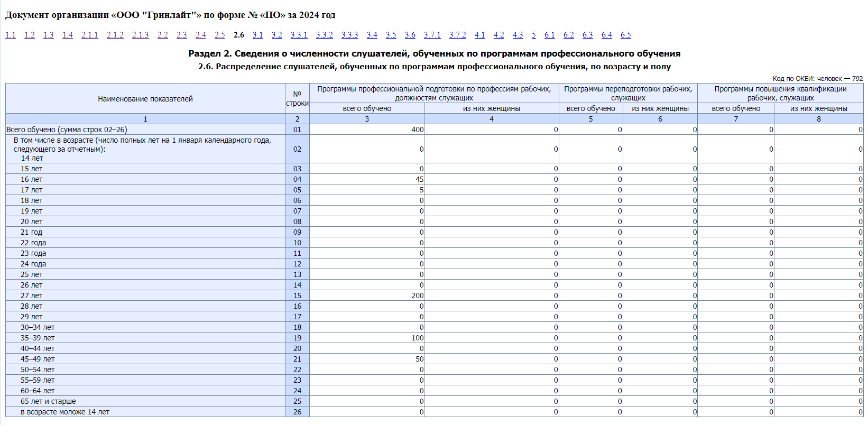Open section link 1.2
Viewport: 868px width, 425px height.
[x=30, y=35]
